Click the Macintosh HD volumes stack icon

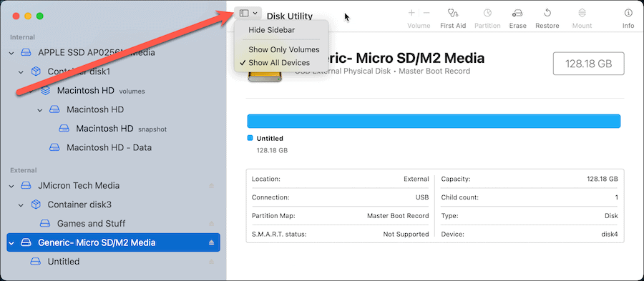click(46, 91)
